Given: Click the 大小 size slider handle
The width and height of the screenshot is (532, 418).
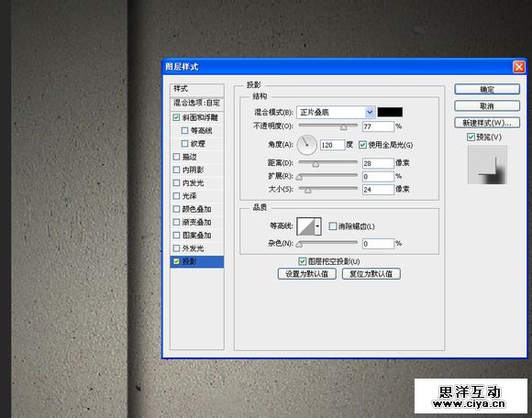Looking at the screenshot, I should click(307, 191).
